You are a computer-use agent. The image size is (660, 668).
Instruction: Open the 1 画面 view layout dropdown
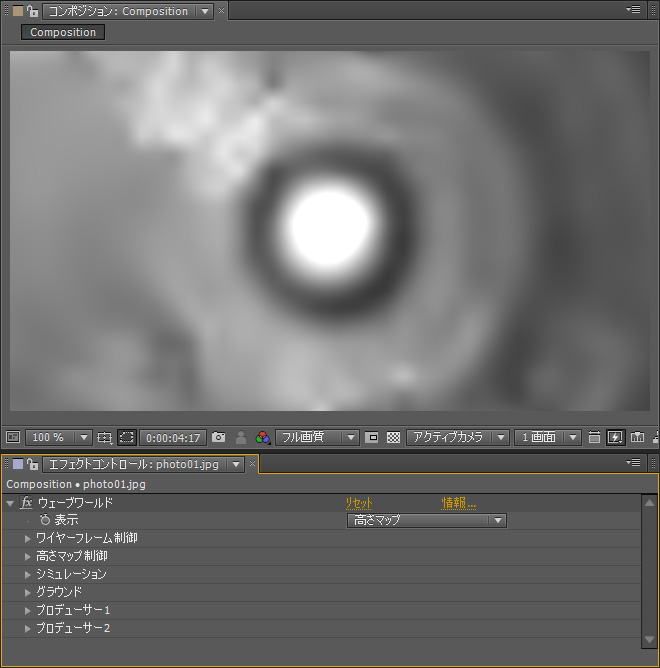[548, 437]
